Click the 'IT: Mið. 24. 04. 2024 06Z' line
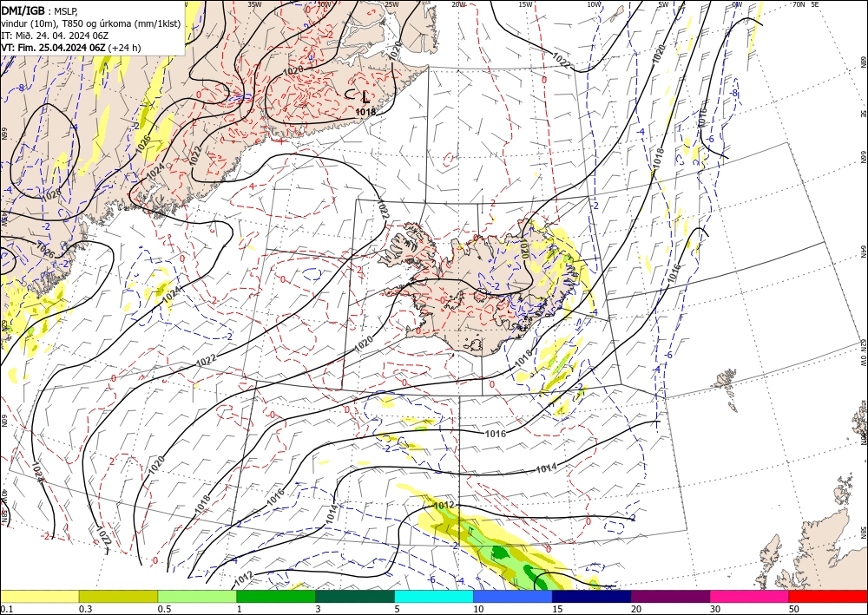 point(55,36)
